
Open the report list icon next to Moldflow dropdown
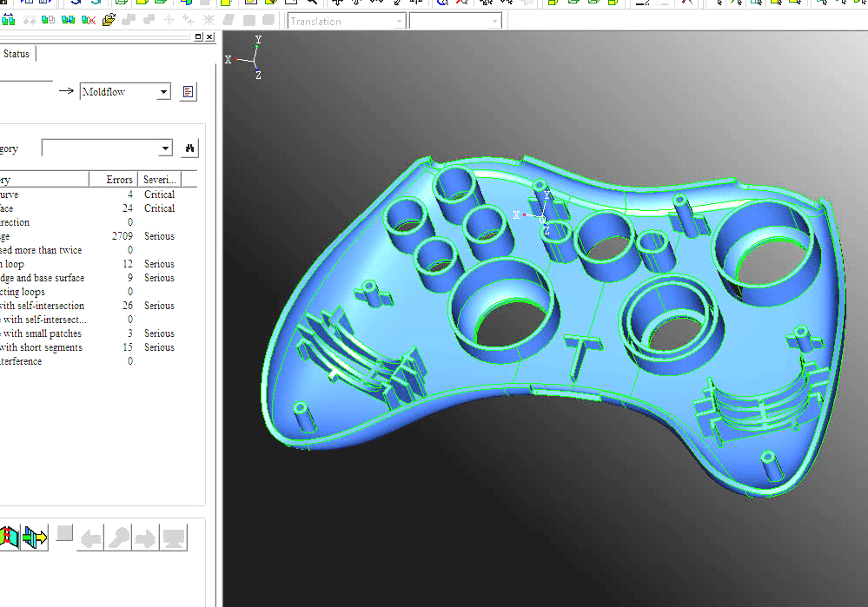188,91
